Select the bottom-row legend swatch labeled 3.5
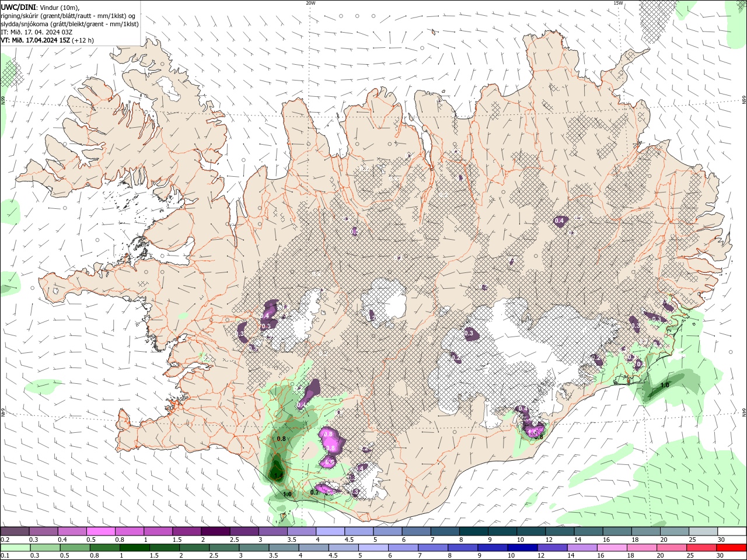This screenshot has width=747, height=560. [x=284, y=548]
